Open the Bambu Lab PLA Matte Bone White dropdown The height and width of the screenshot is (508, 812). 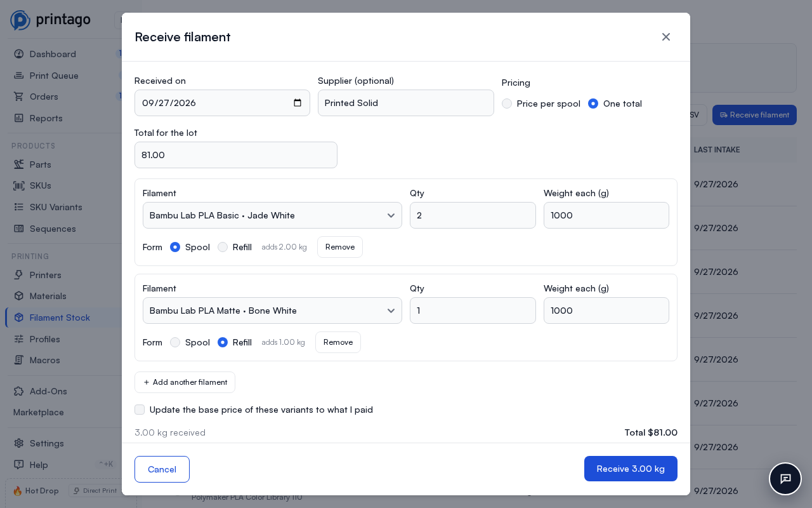tap(272, 311)
